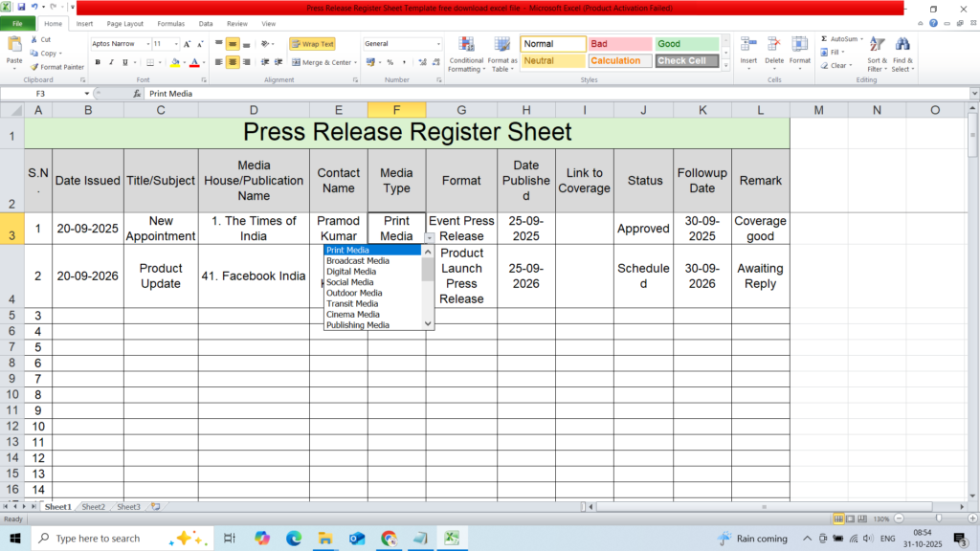Open the Page Layout ribbon tab
Viewport: 980px width, 551px height.
125,23
